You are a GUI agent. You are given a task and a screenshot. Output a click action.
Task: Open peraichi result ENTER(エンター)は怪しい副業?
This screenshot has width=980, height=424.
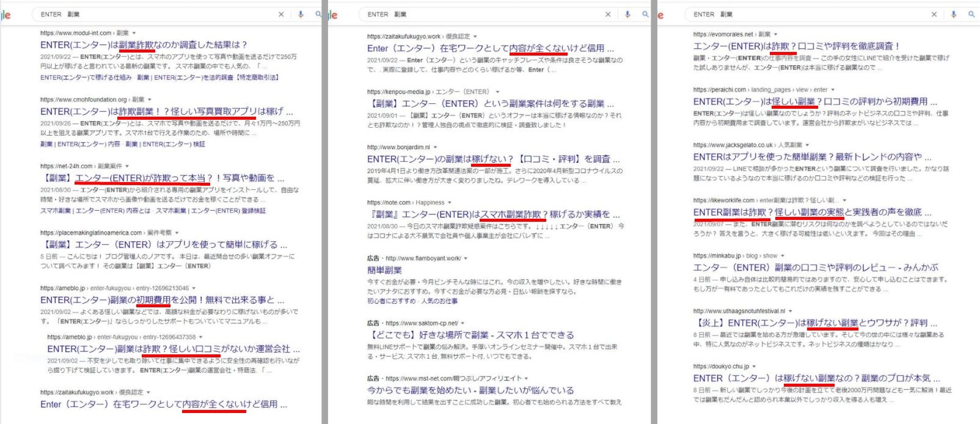[815, 101]
